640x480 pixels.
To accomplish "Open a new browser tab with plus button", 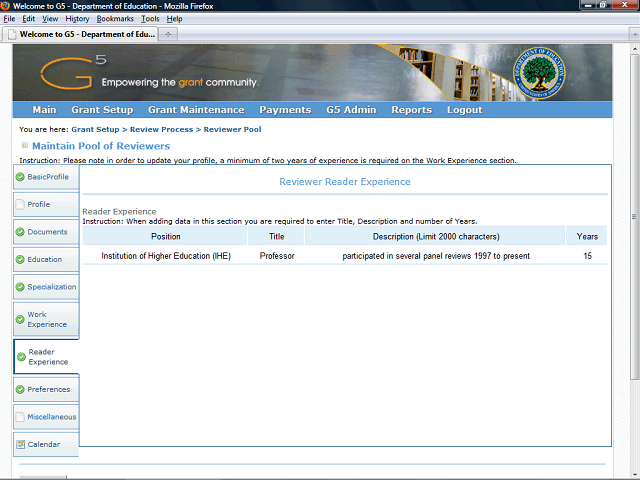I will 169,34.
